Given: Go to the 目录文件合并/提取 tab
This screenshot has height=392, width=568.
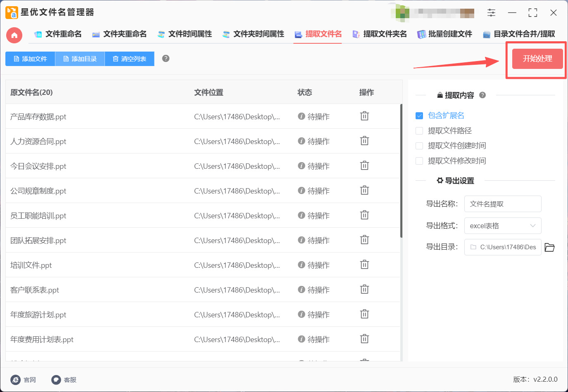Looking at the screenshot, I should click(519, 34).
